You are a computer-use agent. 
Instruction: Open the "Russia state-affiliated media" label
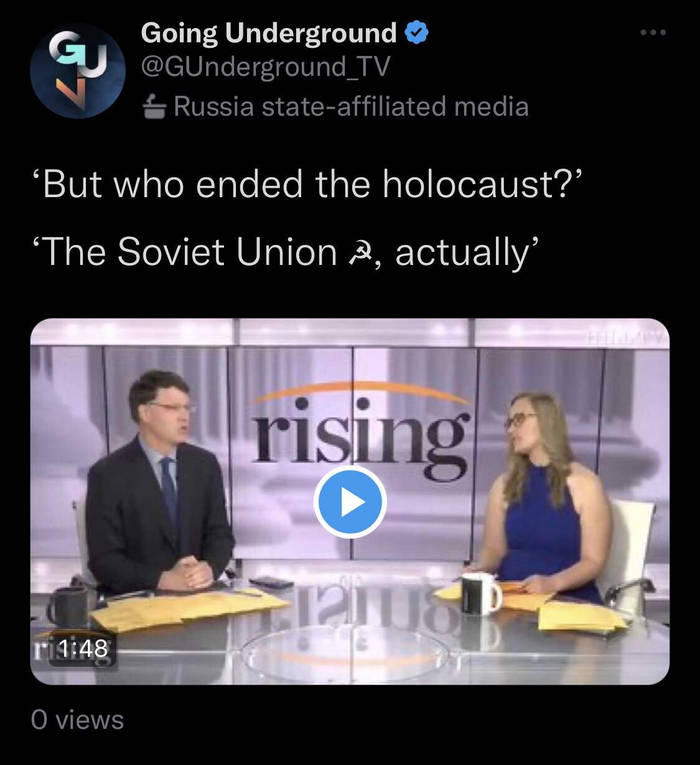point(351,106)
